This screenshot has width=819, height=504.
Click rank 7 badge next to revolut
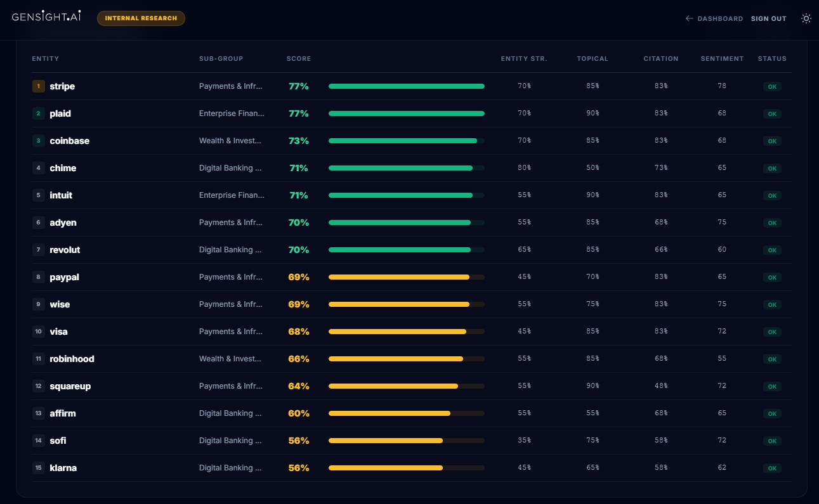38,250
